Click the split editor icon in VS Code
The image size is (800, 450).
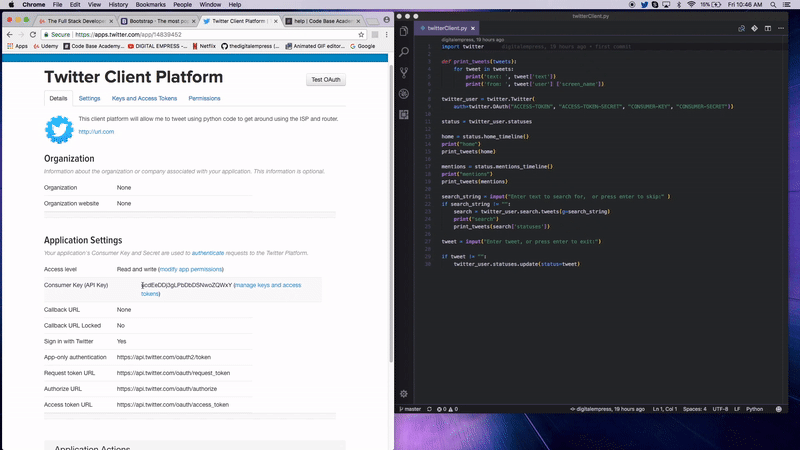[768, 29]
